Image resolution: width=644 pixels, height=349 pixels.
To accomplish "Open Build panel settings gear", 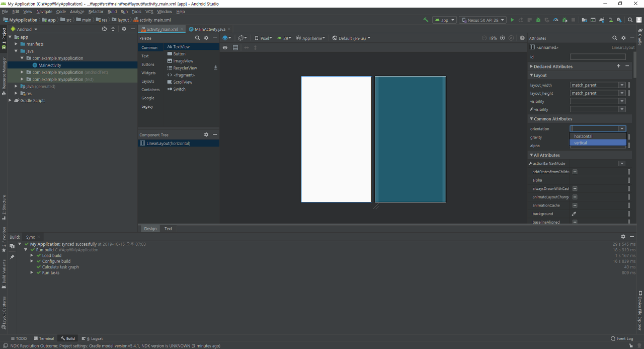I will pos(623,237).
